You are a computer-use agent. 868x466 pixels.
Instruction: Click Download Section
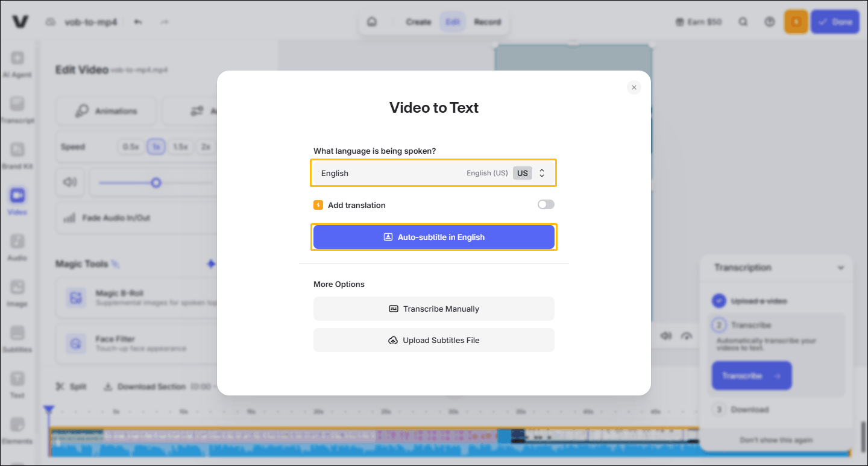point(145,386)
